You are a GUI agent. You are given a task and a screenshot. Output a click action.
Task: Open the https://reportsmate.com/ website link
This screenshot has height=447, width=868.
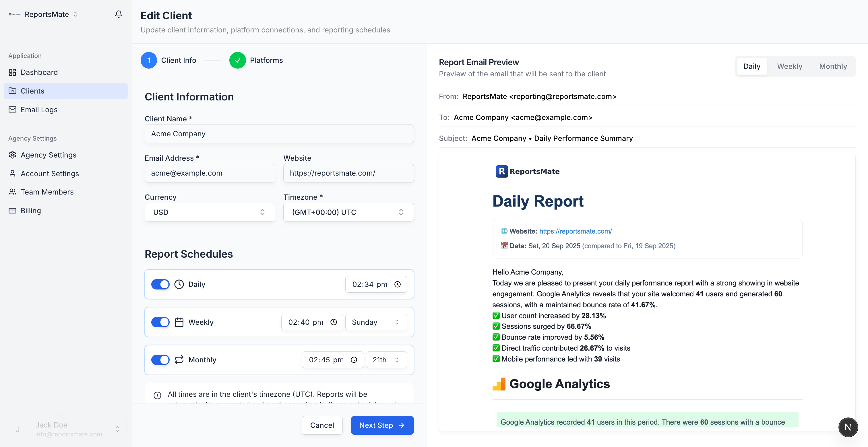point(576,231)
